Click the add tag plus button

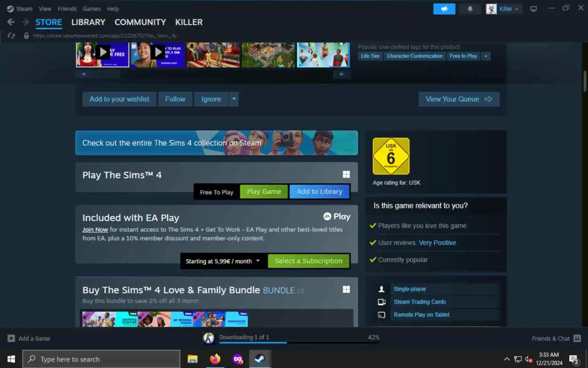[x=486, y=56]
